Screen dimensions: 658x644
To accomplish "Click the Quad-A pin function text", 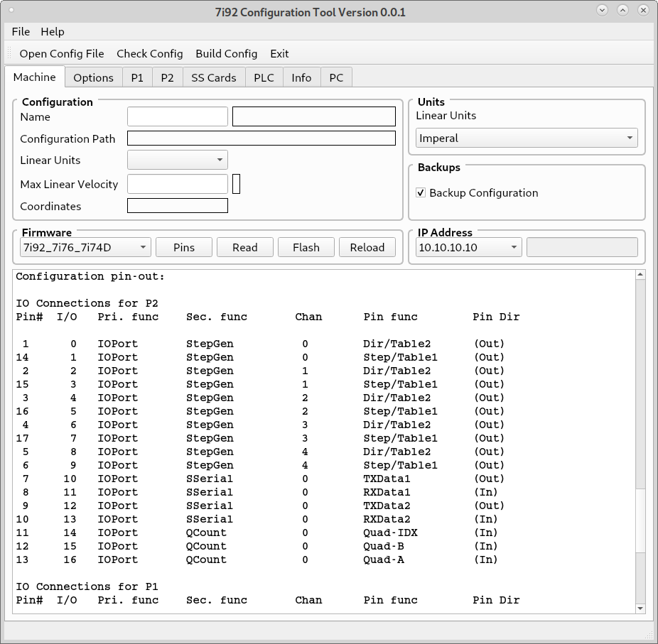I will pos(384,560).
